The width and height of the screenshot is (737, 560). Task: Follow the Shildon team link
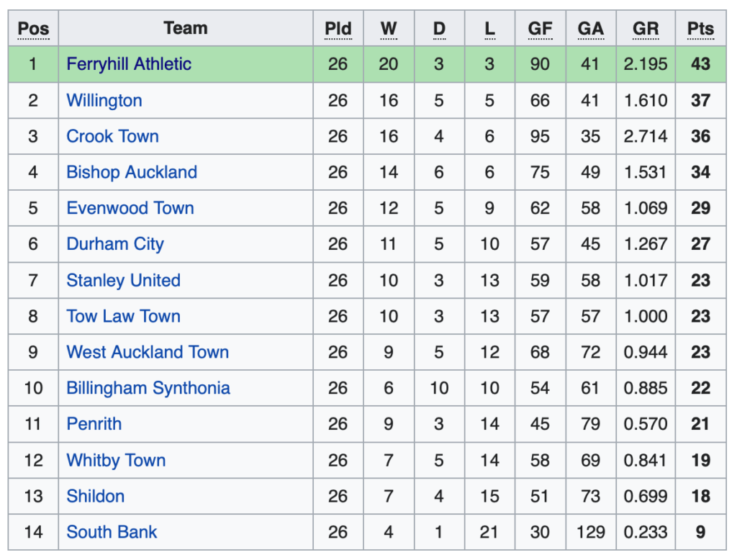(96, 497)
